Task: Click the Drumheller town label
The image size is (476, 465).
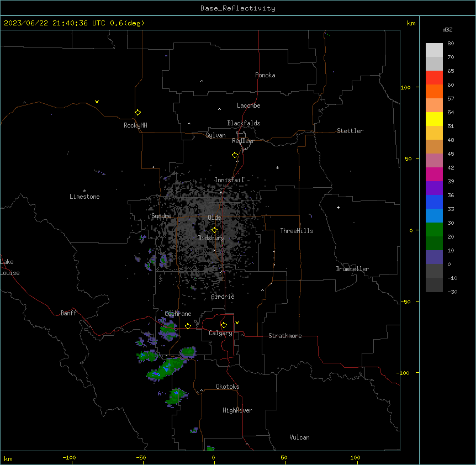Action: tap(352, 269)
